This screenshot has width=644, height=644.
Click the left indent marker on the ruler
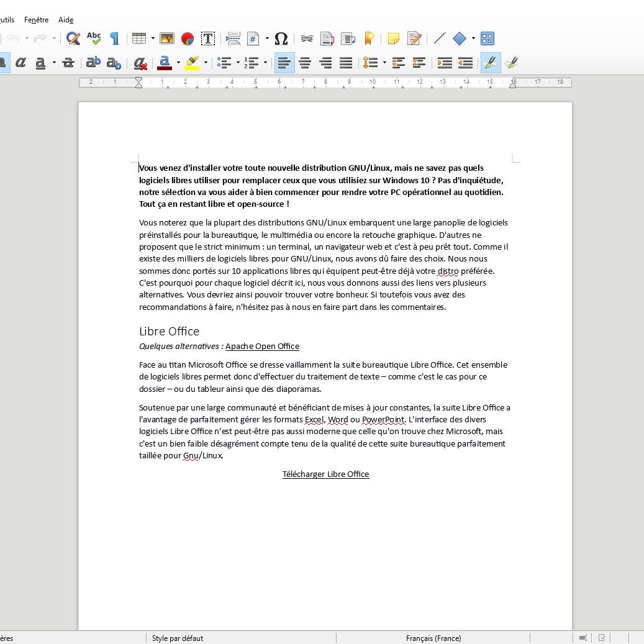(x=139, y=83)
